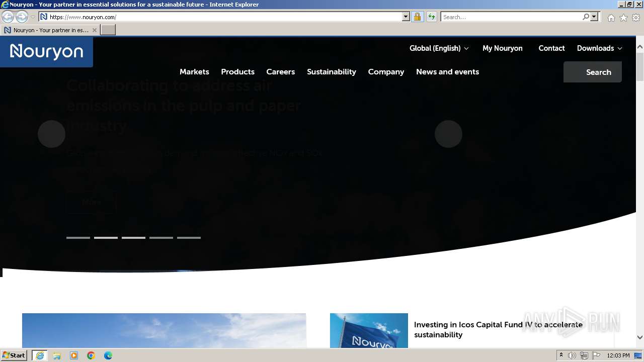Click the previous slide round button
Viewport: 644px width, 362px height.
51,134
